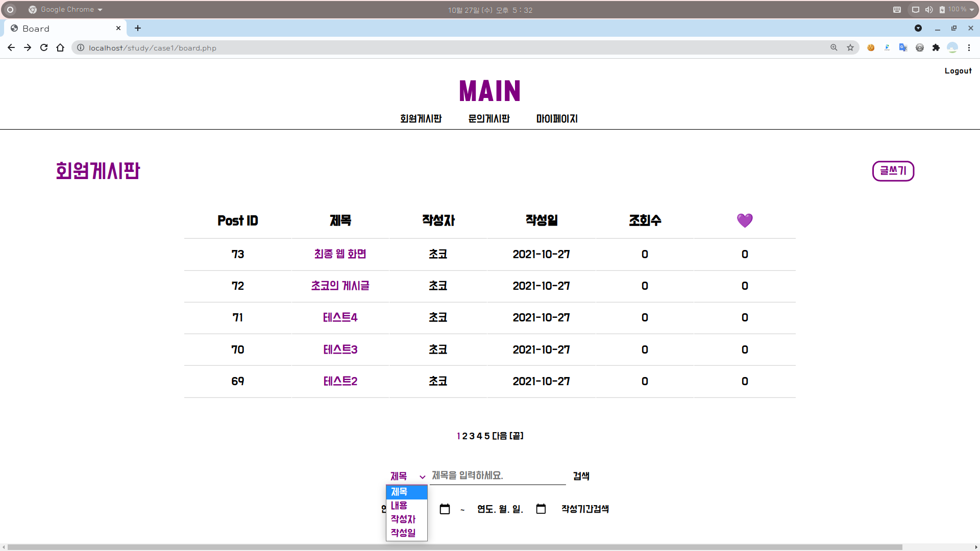The height and width of the screenshot is (551, 980).
Task: Open the 문의게시판 menu
Action: pos(489,119)
